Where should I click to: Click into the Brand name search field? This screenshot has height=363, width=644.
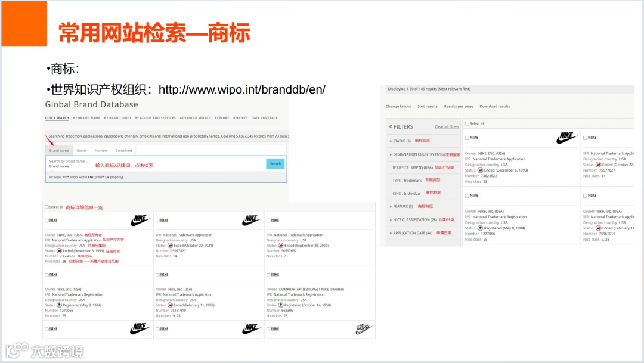point(155,164)
